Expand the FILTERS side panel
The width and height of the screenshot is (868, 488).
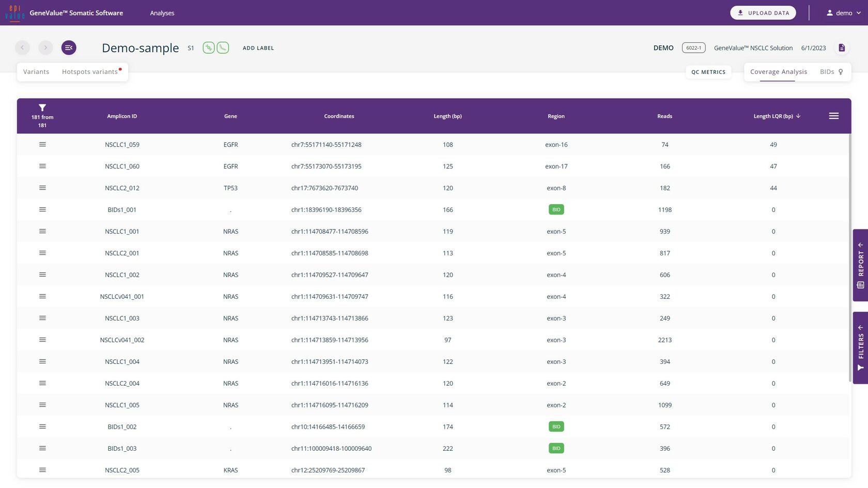pyautogui.click(x=860, y=347)
